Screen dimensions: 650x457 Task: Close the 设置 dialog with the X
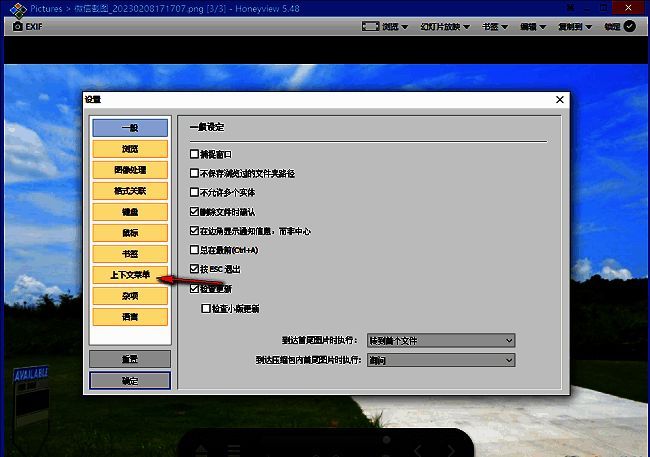(560, 100)
